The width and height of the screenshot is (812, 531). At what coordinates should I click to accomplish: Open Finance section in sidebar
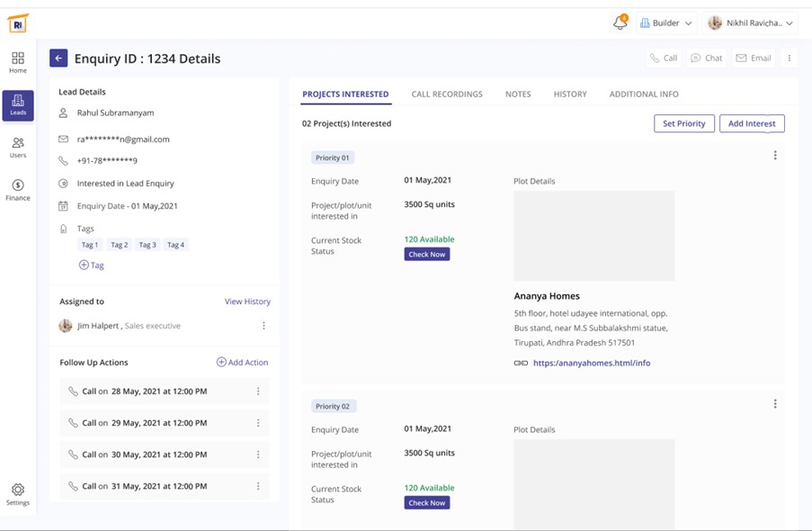click(x=18, y=190)
